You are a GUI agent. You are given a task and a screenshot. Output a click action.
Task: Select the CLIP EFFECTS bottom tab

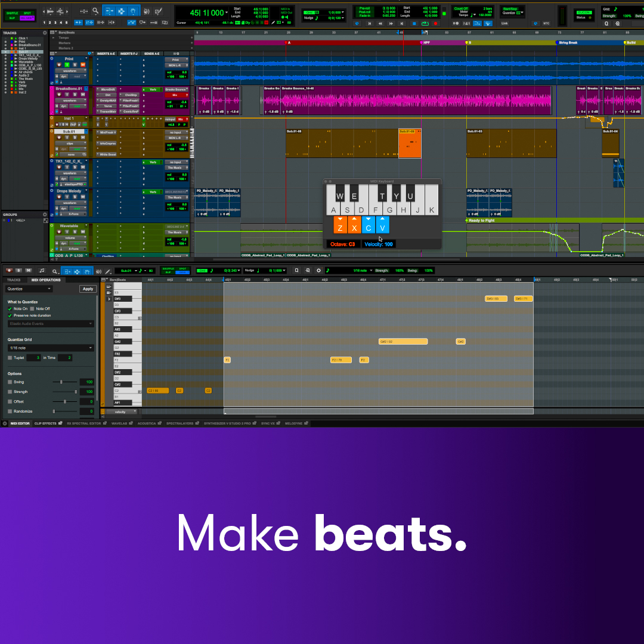[x=48, y=423]
